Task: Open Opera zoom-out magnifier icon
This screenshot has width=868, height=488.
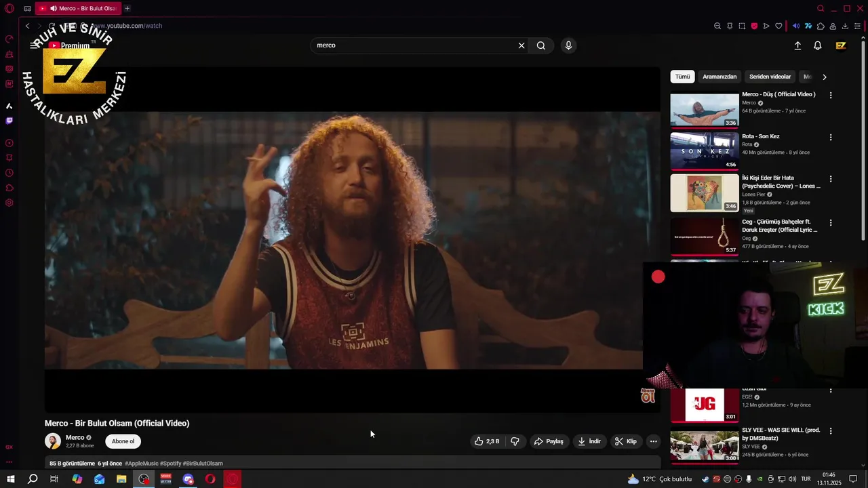Action: pos(717,26)
